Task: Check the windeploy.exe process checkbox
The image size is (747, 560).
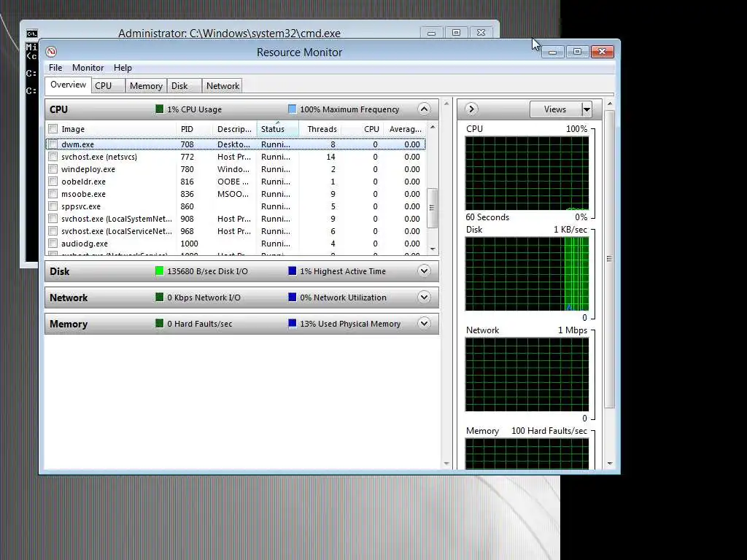Action: [x=53, y=169]
